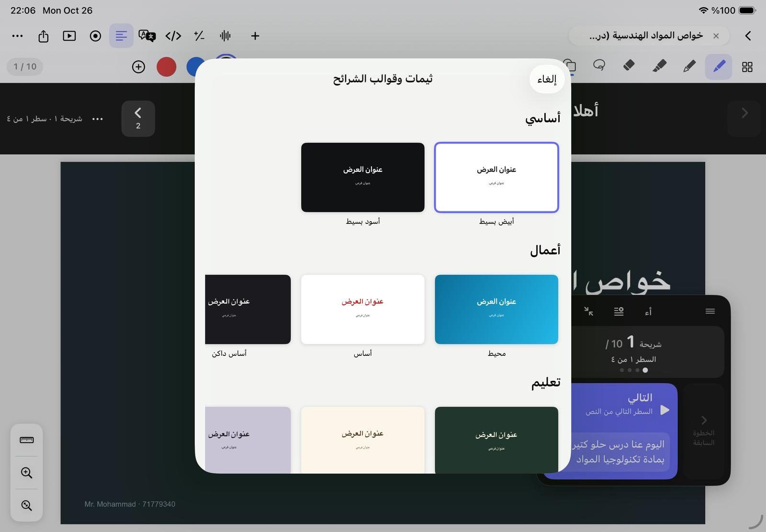Select the highlighter marker tool
Viewport: 766px width, 532px height.
click(659, 66)
